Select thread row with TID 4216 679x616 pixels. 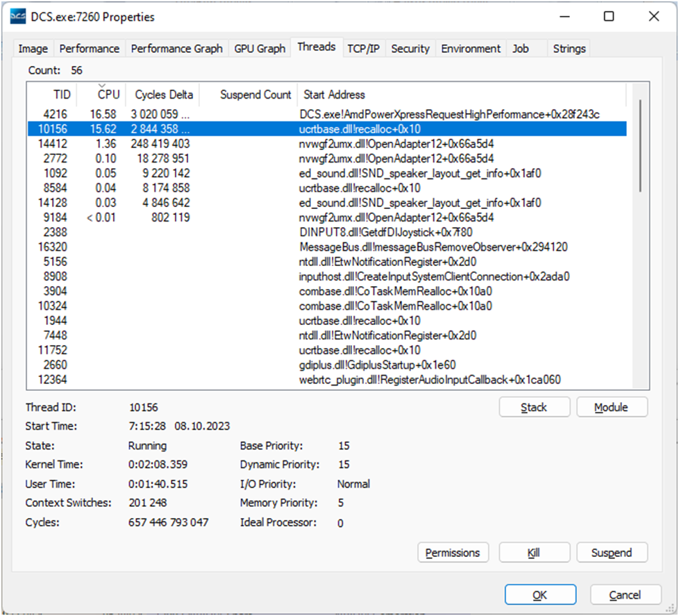[x=327, y=115]
